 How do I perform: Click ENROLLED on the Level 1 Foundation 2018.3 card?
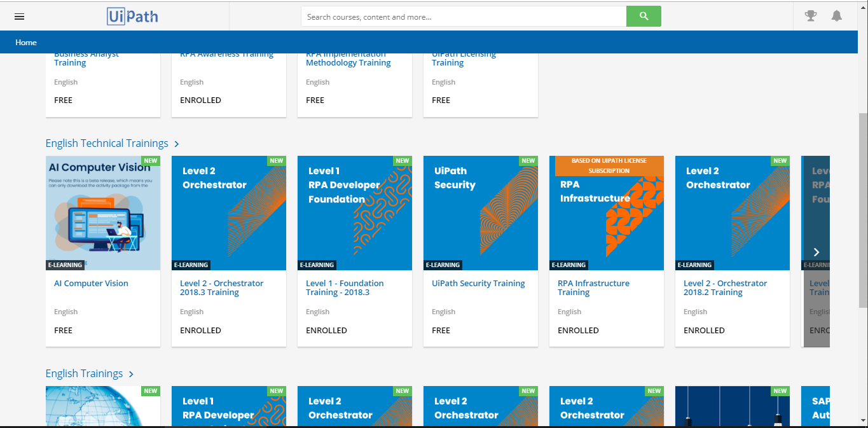326,331
